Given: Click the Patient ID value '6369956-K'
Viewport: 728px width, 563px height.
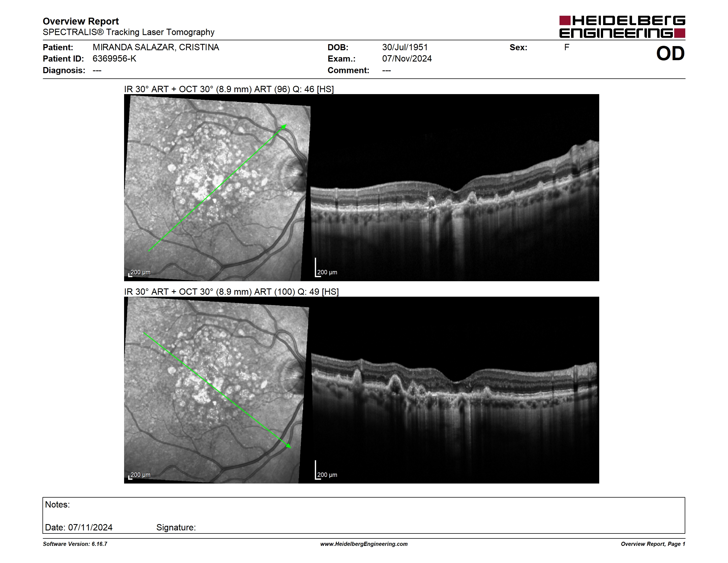Looking at the screenshot, I should [x=114, y=59].
